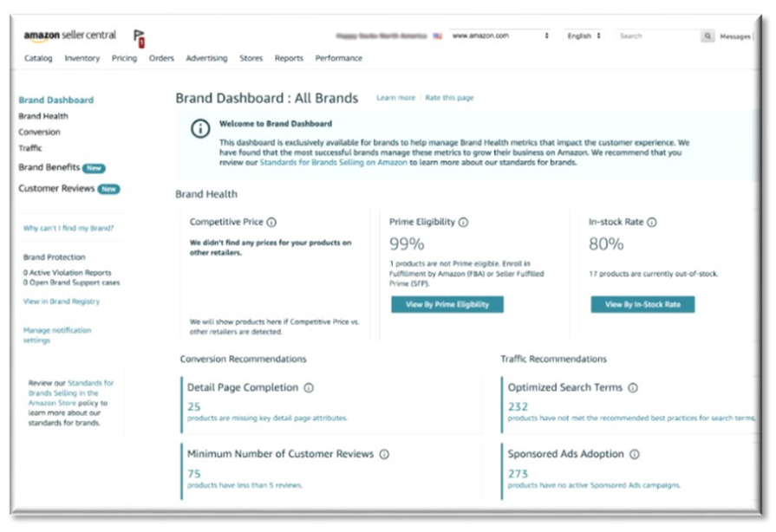Open Standards for Brands Selling on Amazon banner link
This screenshot has height=532, width=776.
(334, 163)
